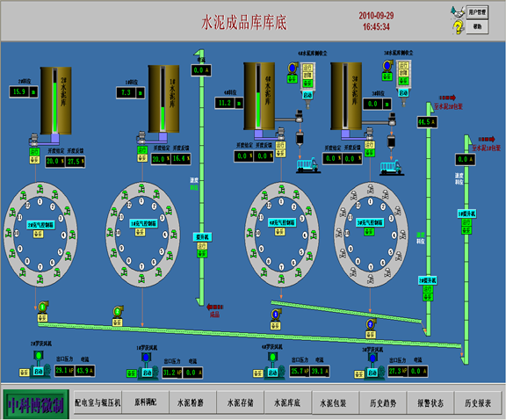Select the bulk truck under 4# cement silo
The image size is (506, 420).
[x=307, y=165]
